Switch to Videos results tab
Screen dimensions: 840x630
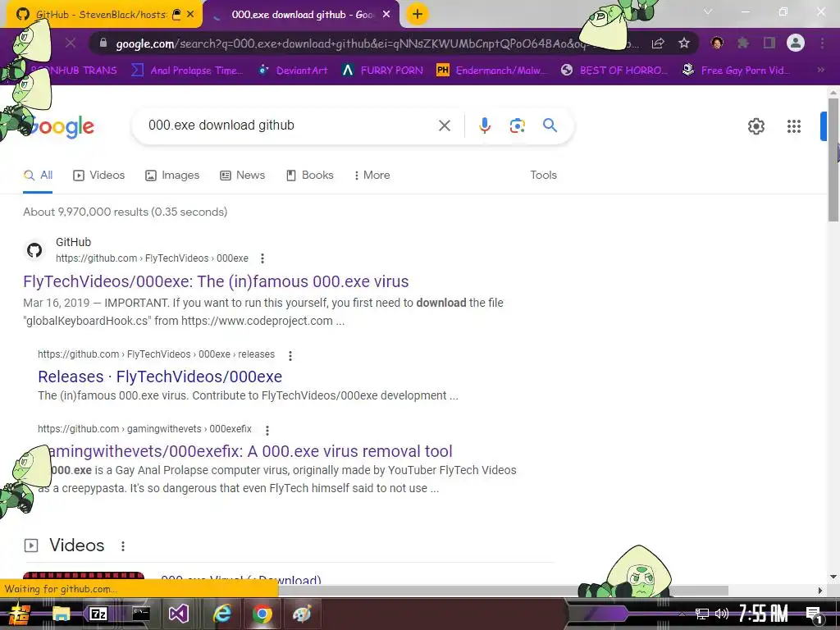click(x=99, y=176)
